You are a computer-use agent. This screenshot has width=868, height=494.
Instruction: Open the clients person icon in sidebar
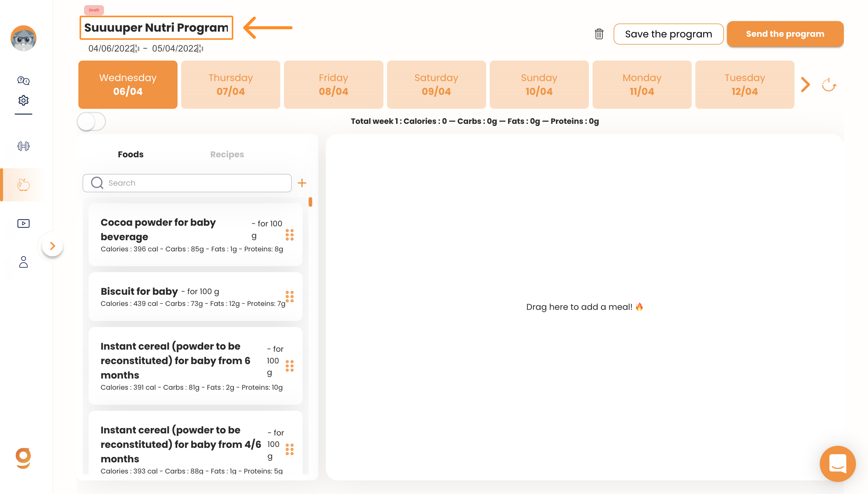tap(23, 262)
